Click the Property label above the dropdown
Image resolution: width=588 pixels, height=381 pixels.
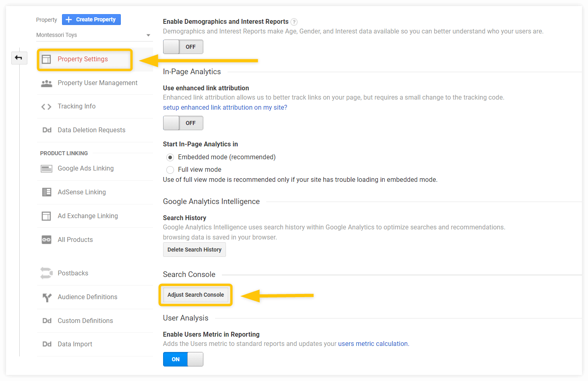coord(47,20)
